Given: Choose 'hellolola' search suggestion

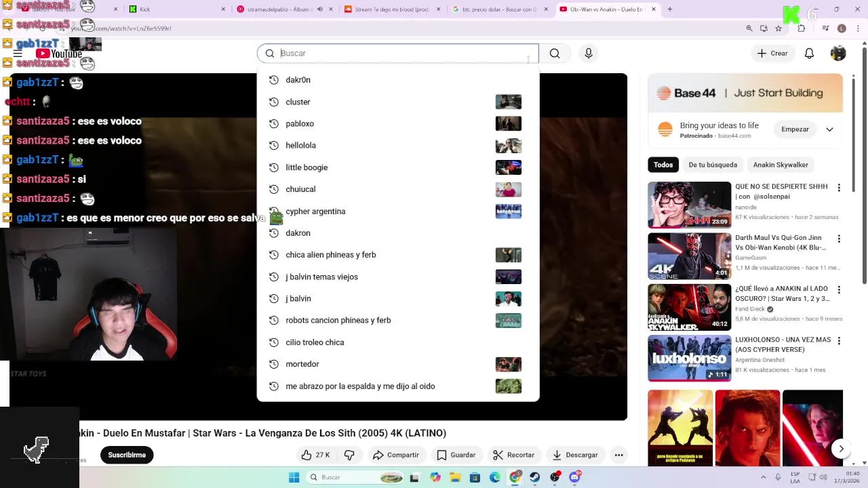Looking at the screenshot, I should click(x=398, y=145).
